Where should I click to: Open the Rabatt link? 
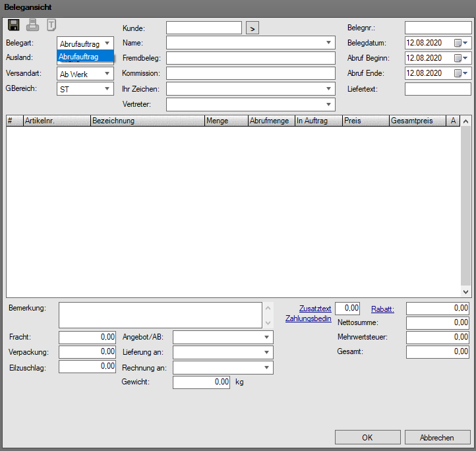[382, 309]
